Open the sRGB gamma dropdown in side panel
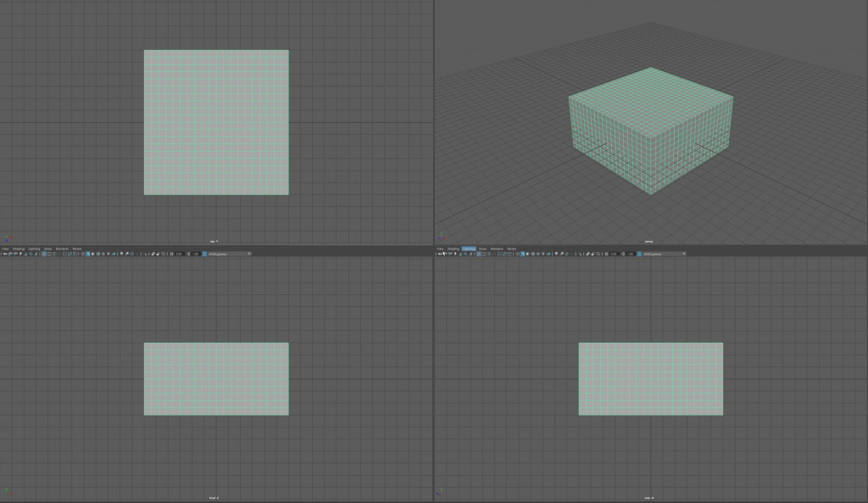The height and width of the screenshot is (503, 868). click(664, 254)
